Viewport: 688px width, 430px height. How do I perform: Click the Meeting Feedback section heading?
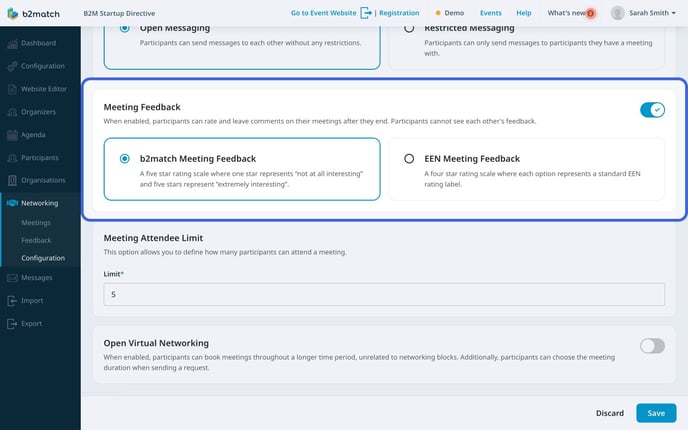click(x=142, y=107)
